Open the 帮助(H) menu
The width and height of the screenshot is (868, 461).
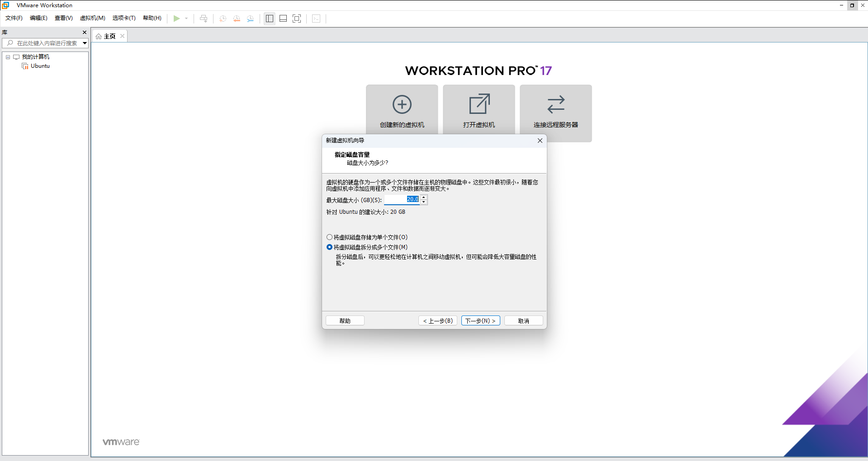152,18
